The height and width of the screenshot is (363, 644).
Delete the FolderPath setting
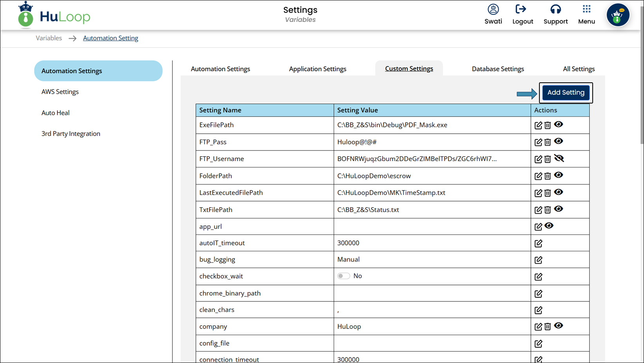click(548, 176)
